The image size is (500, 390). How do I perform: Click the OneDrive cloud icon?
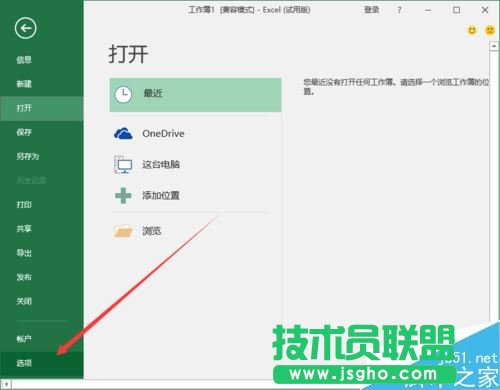tap(123, 134)
